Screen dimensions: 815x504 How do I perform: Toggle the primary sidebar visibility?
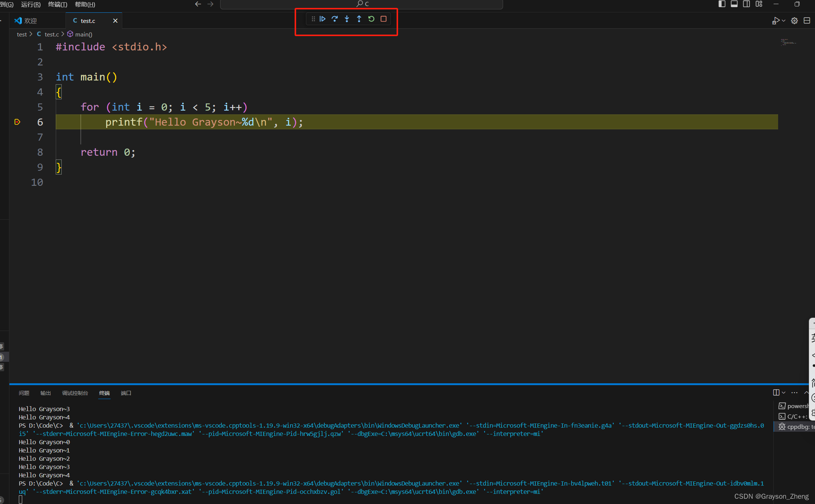[722, 4]
